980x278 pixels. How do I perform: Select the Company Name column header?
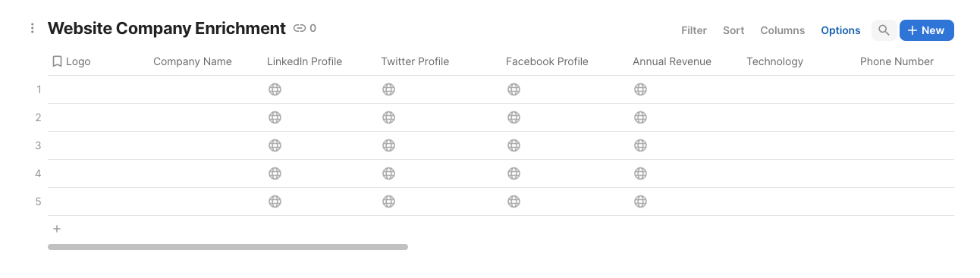click(x=193, y=61)
